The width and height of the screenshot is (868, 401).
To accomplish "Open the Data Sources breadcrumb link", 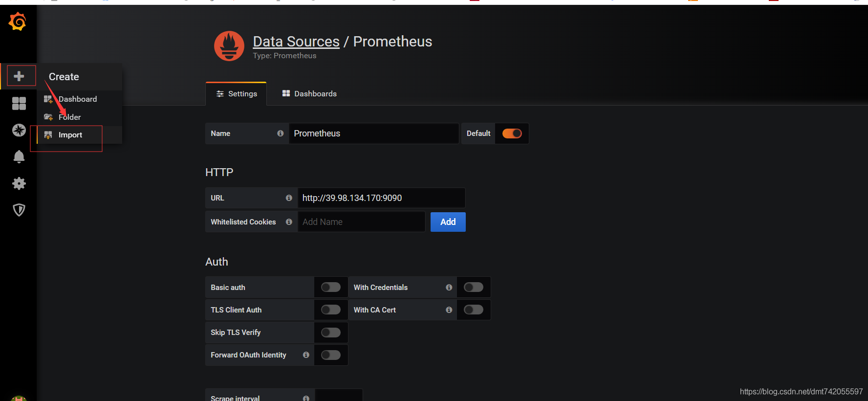I will (296, 42).
